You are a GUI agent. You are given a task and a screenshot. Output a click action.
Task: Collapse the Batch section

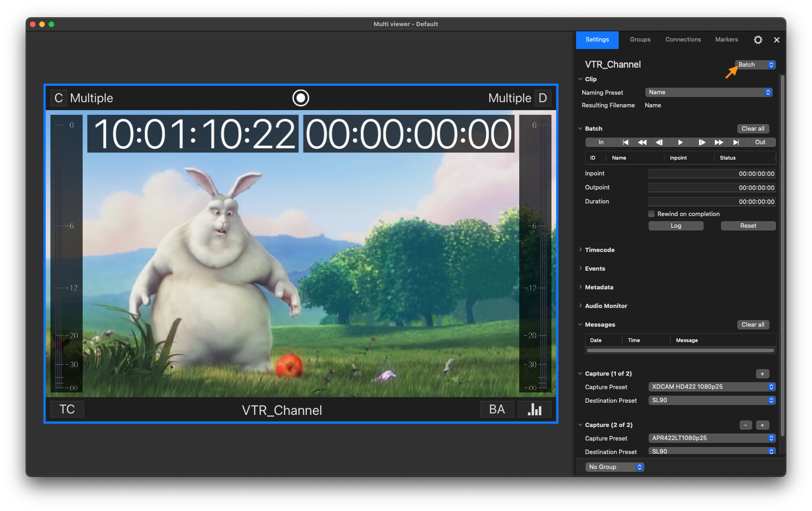click(x=580, y=129)
